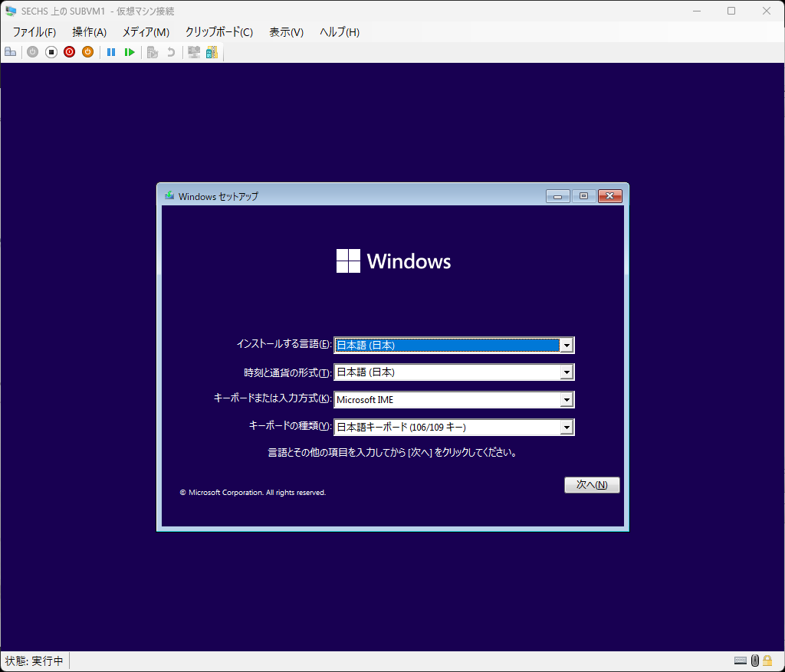This screenshot has height=672, width=785.
Task: Minimize the 仮想マシン接続 window
Action: coord(696,11)
